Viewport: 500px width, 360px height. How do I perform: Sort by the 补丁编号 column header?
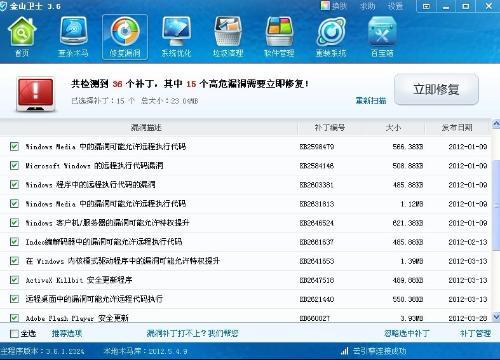tap(329, 127)
